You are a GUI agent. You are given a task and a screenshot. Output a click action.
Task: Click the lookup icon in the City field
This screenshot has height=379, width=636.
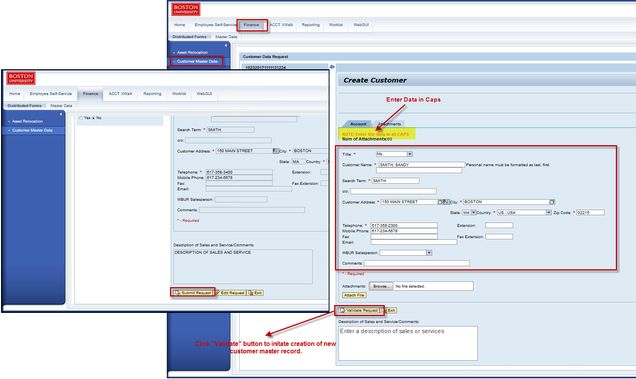click(x=552, y=202)
